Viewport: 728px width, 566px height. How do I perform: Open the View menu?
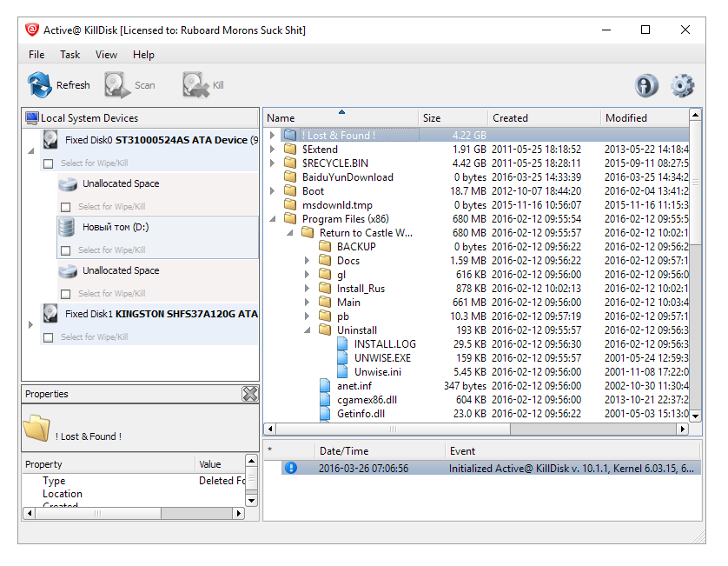[106, 55]
